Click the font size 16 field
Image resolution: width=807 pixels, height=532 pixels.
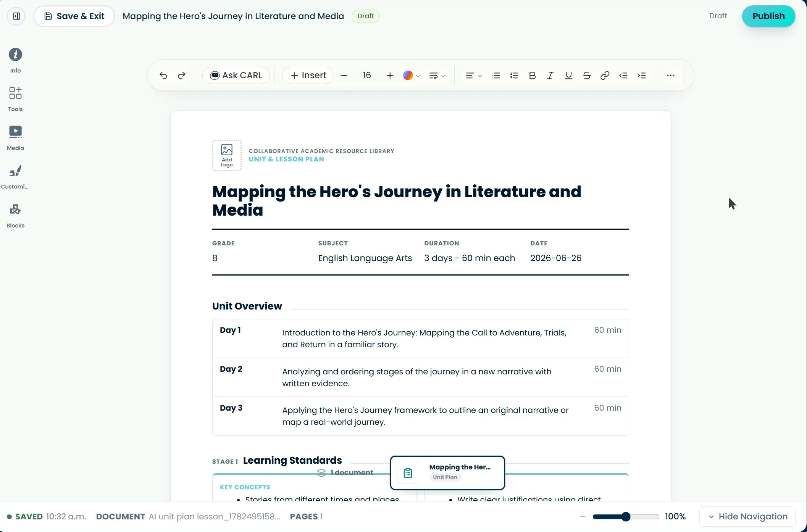pos(367,76)
